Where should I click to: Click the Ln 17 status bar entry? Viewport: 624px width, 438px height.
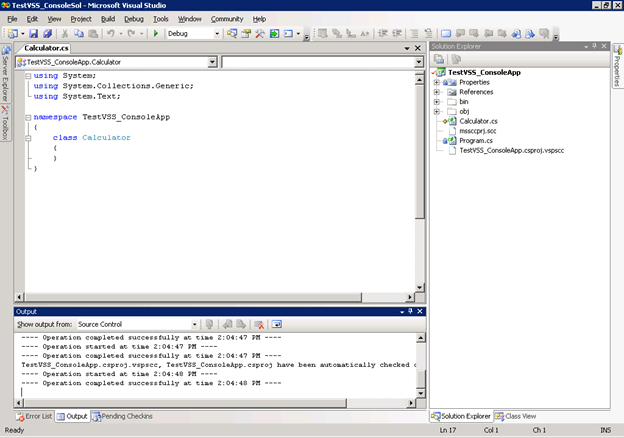point(448,430)
